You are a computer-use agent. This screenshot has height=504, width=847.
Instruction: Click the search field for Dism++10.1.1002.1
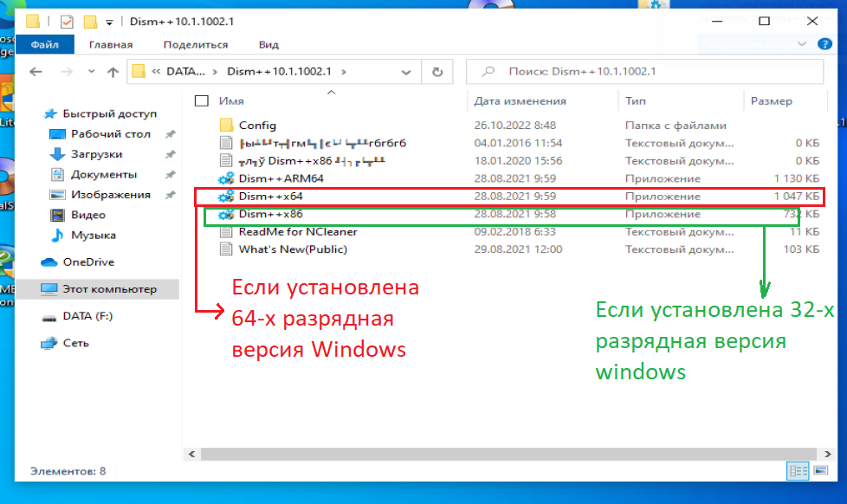645,71
